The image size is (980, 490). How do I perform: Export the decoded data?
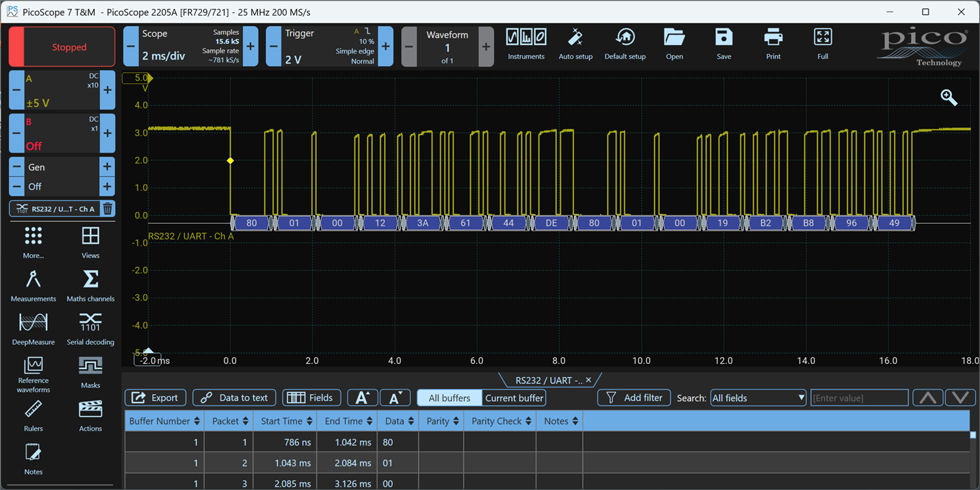(155, 398)
